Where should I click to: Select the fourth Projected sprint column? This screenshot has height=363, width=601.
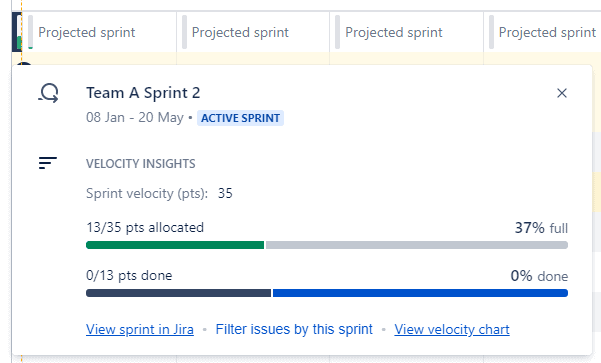pyautogui.click(x=542, y=32)
